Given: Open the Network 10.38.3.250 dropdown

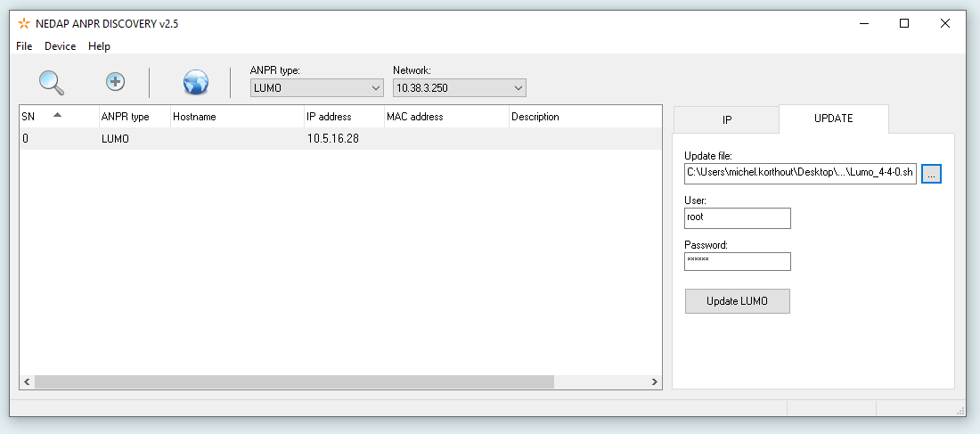Looking at the screenshot, I should [460, 88].
